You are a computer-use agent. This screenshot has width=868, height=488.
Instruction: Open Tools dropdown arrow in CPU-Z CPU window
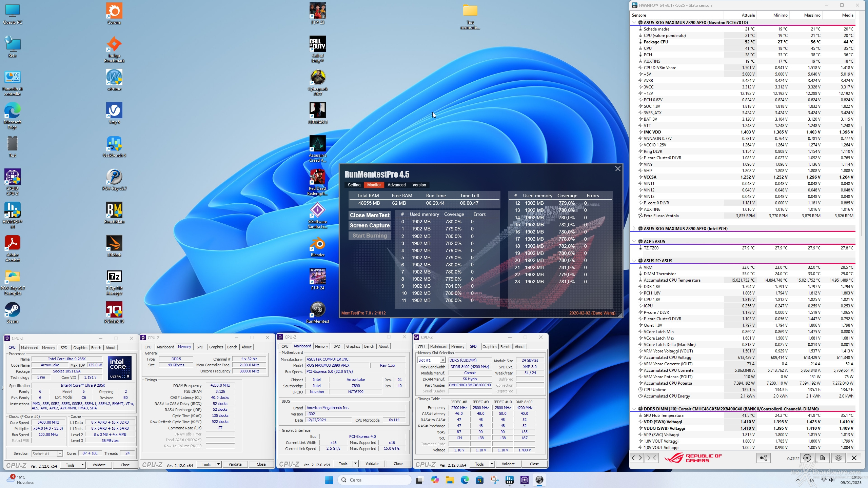pos(82,465)
